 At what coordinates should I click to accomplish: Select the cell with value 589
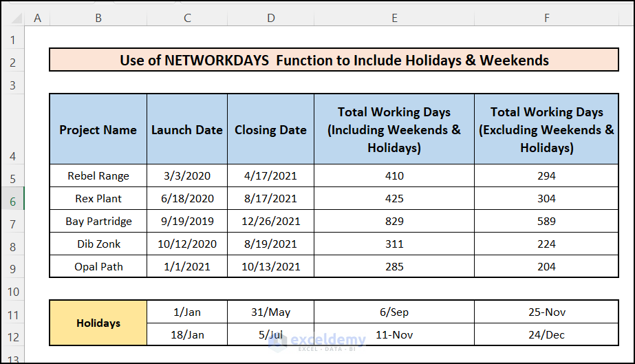pyautogui.click(x=547, y=221)
